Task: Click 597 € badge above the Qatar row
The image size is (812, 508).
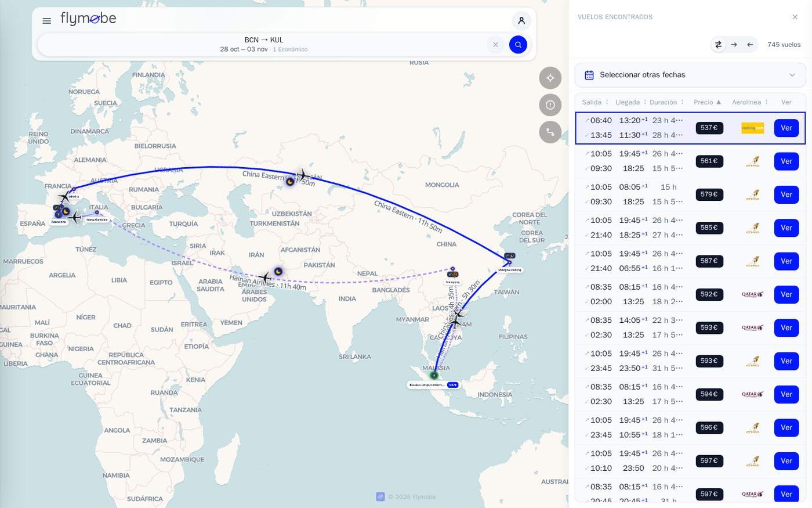Action: 709,461
